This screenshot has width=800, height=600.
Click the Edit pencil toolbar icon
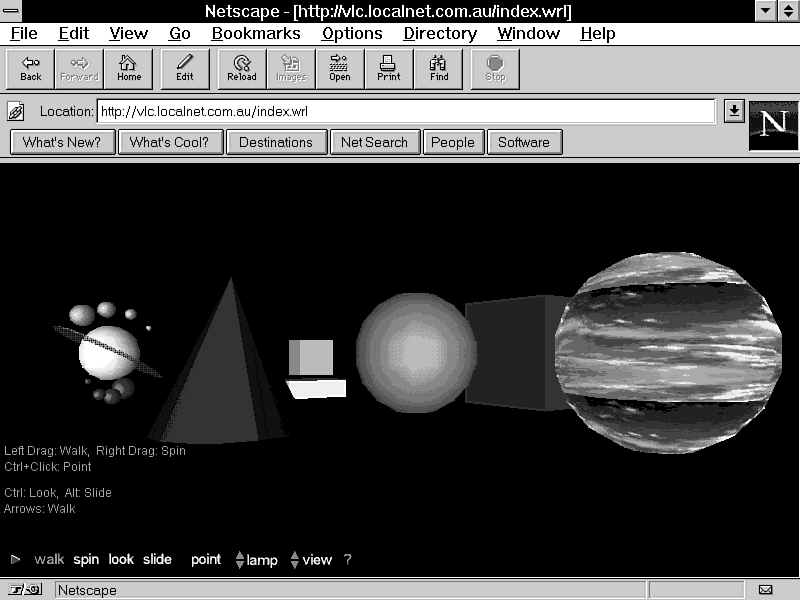click(x=185, y=68)
